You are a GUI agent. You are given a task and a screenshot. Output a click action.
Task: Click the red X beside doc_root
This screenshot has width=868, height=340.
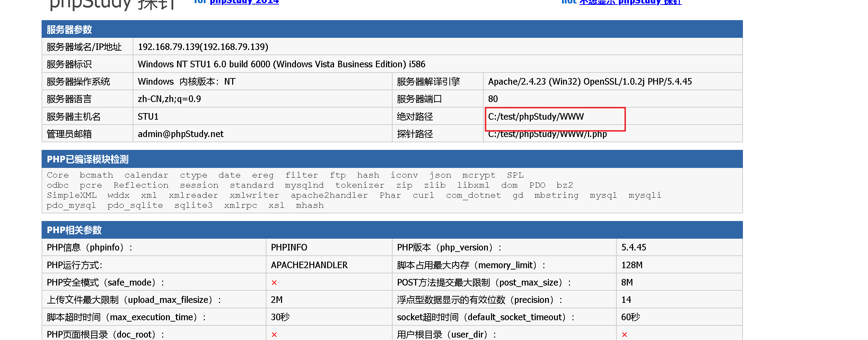(274, 334)
